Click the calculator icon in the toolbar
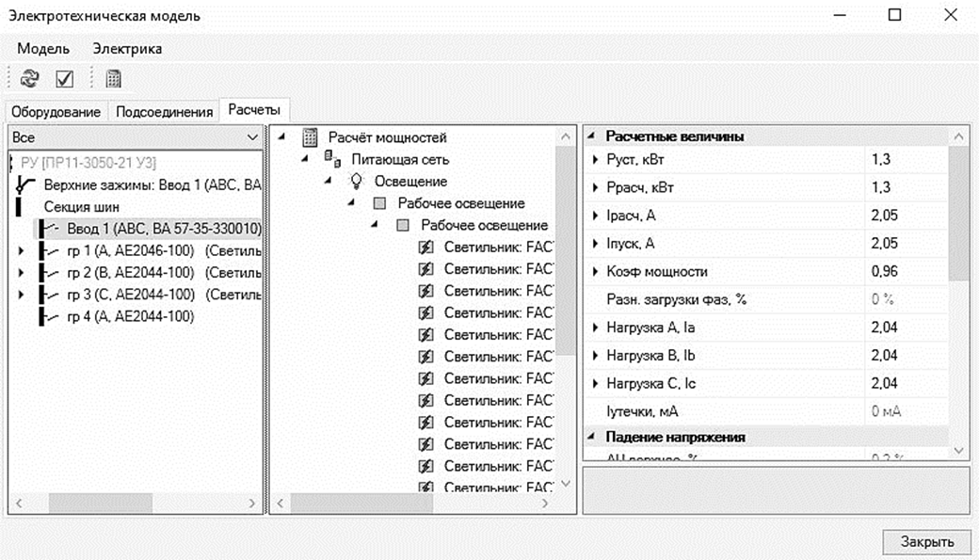 pyautogui.click(x=113, y=79)
